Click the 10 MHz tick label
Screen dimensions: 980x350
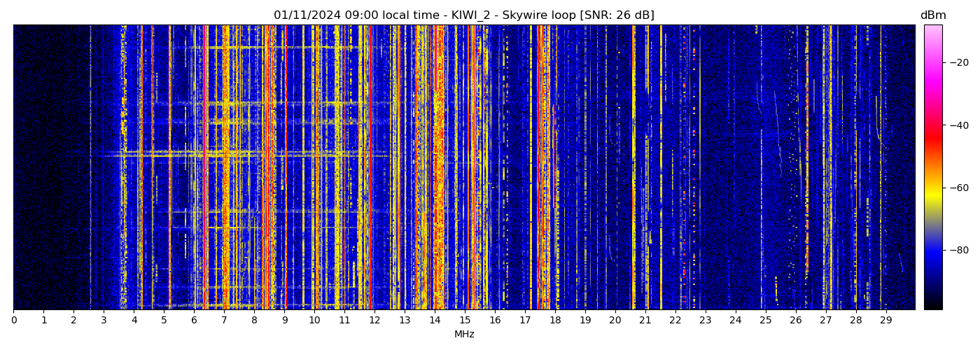[x=314, y=320]
